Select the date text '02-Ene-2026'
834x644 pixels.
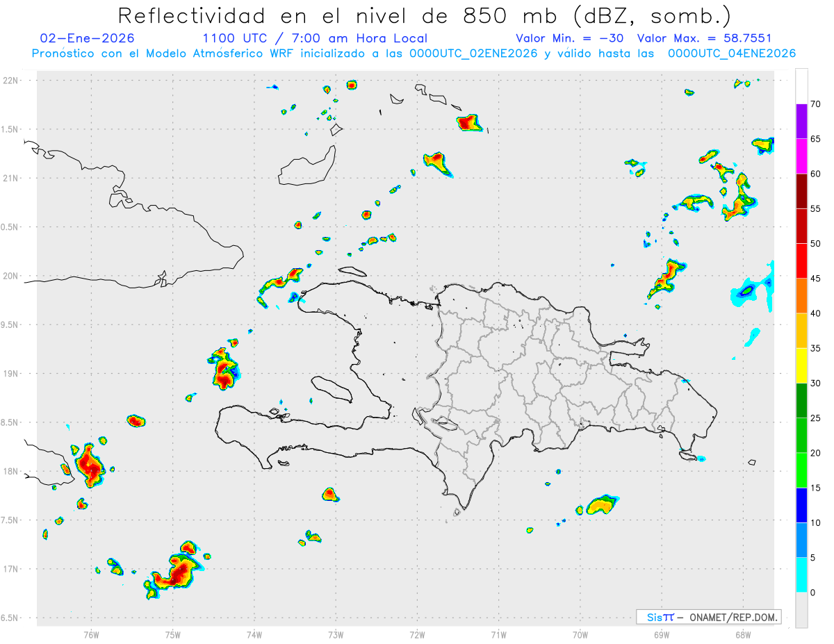tap(88, 38)
